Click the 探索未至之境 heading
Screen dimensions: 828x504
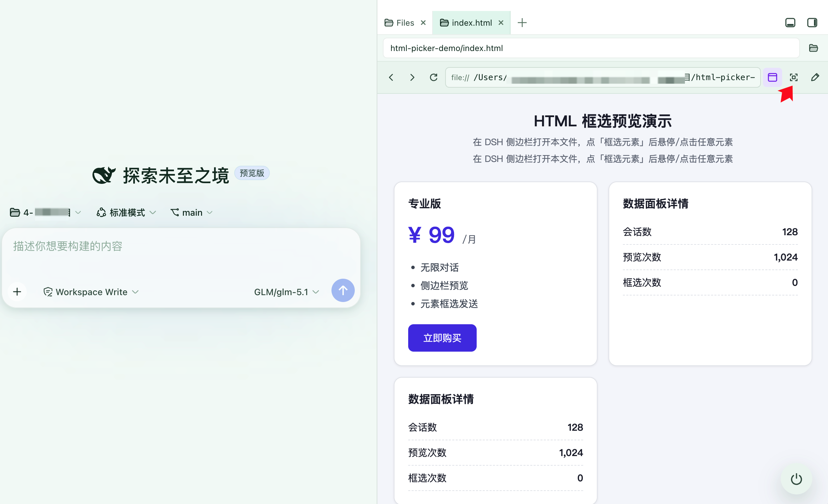[176, 175]
